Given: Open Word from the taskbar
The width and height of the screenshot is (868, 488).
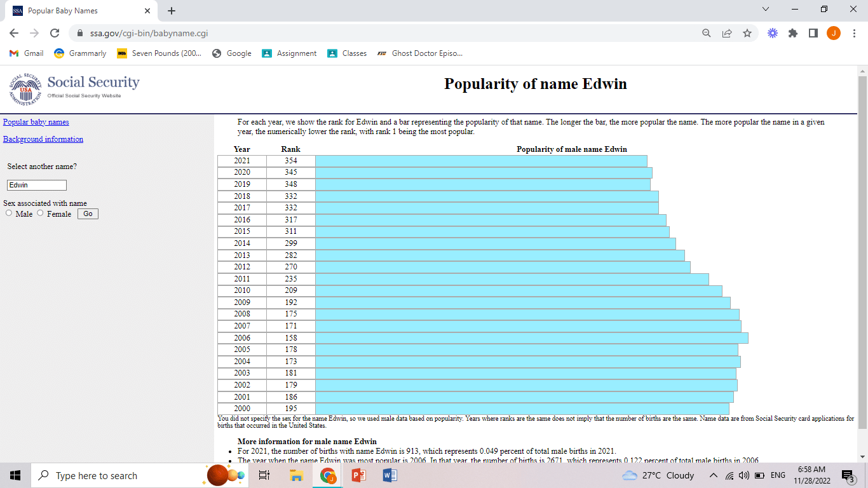Looking at the screenshot, I should (x=390, y=475).
